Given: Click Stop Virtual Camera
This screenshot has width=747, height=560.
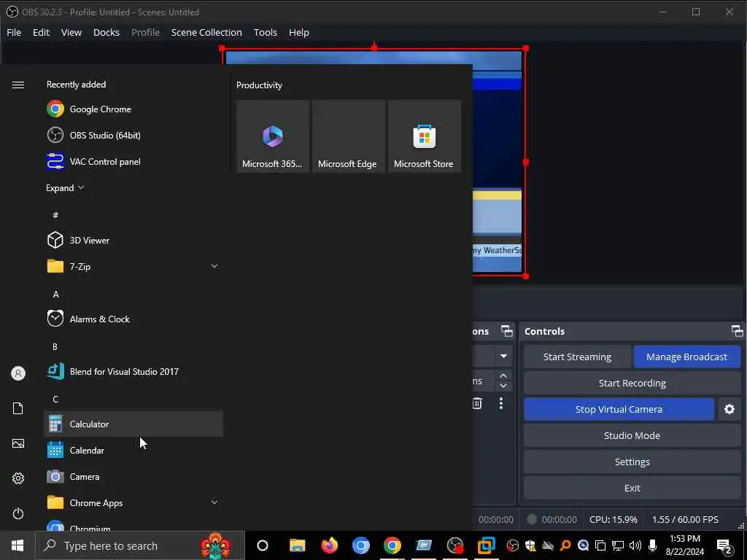Looking at the screenshot, I should (x=619, y=409).
